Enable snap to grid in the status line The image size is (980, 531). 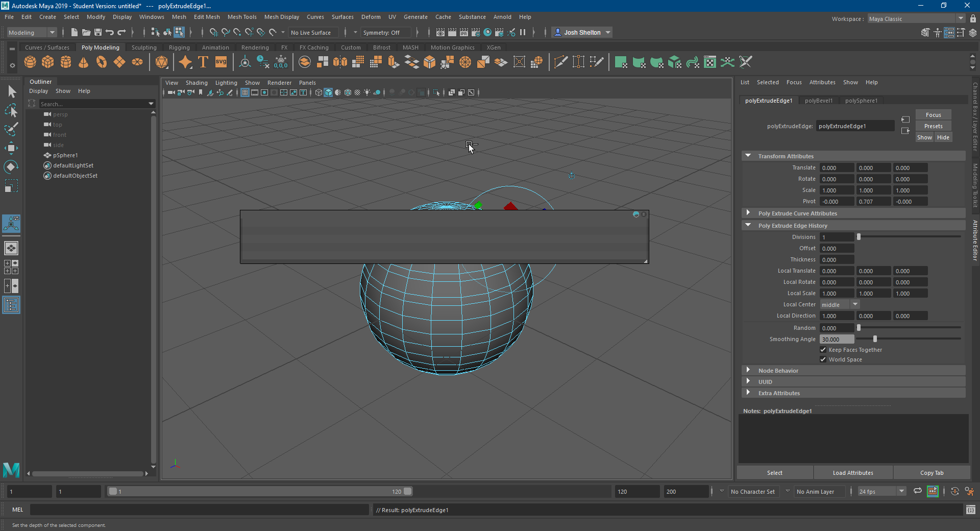[214, 32]
